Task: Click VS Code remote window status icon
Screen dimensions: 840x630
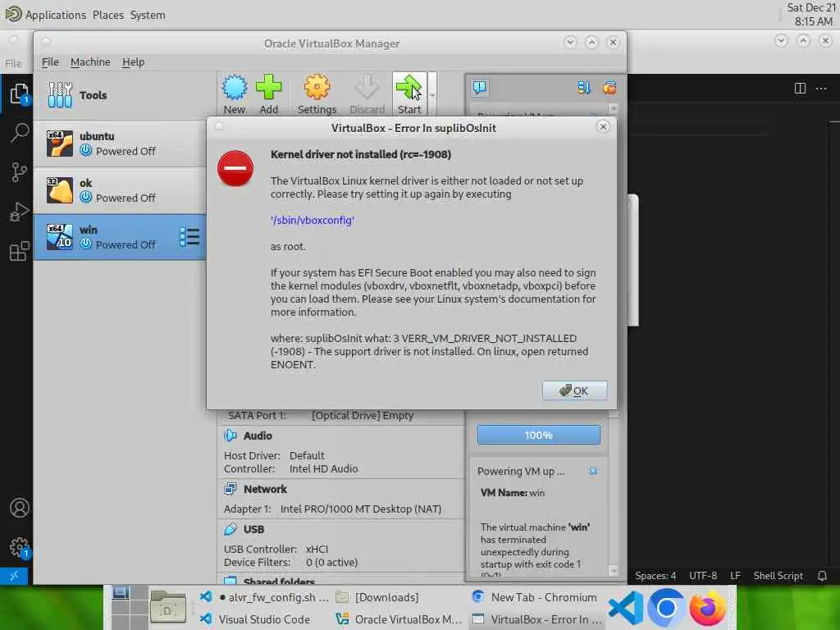Action: click(x=14, y=576)
